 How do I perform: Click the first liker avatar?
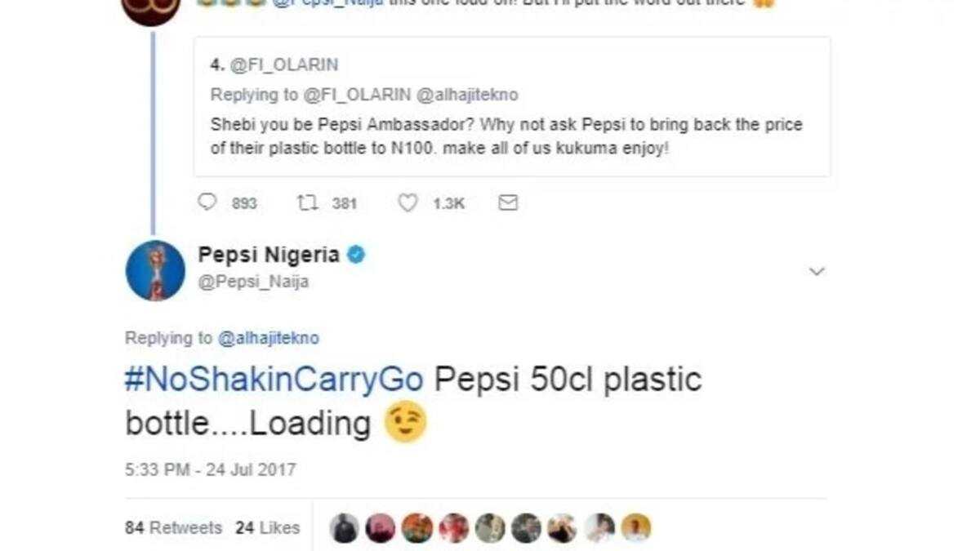[344, 528]
